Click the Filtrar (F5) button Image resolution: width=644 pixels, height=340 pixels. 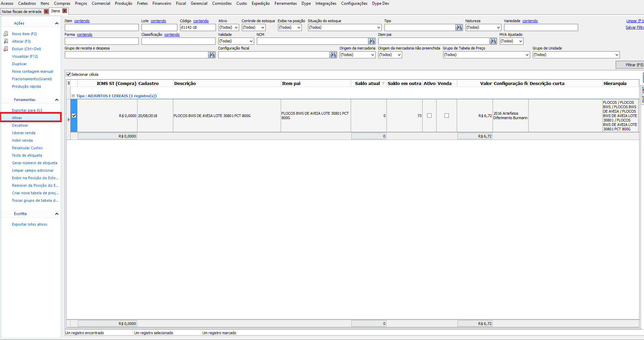point(630,65)
